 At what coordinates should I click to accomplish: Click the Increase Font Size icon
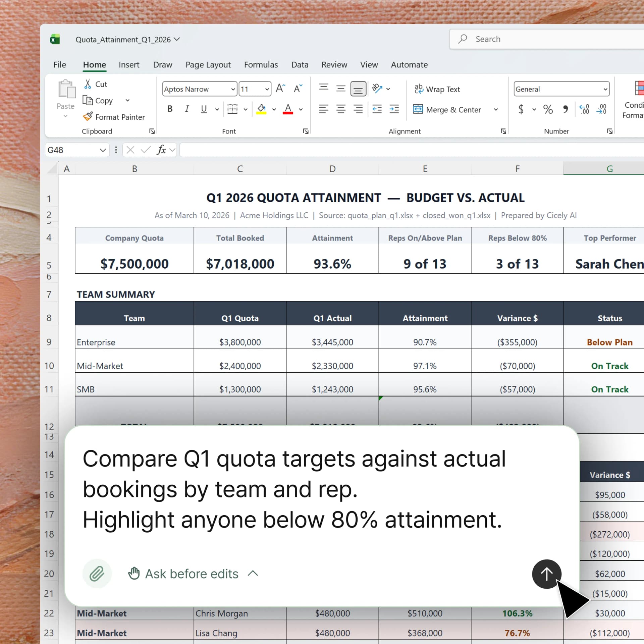coord(280,89)
